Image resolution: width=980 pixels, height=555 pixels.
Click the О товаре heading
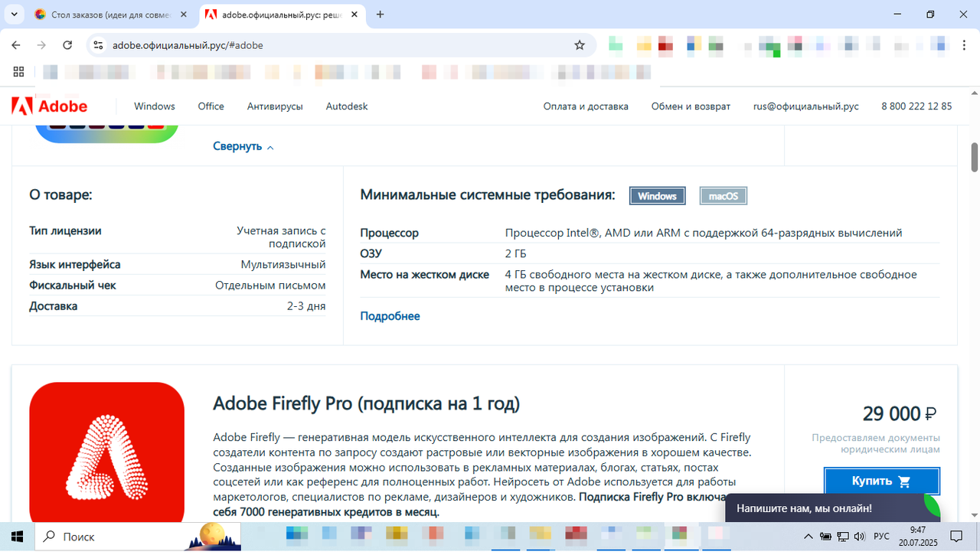coord(60,195)
